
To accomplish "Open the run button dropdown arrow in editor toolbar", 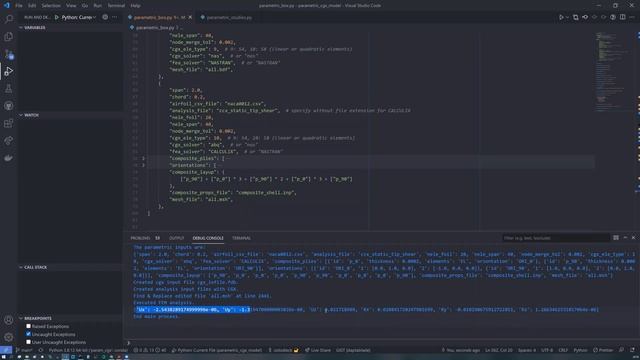I will click(x=567, y=17).
